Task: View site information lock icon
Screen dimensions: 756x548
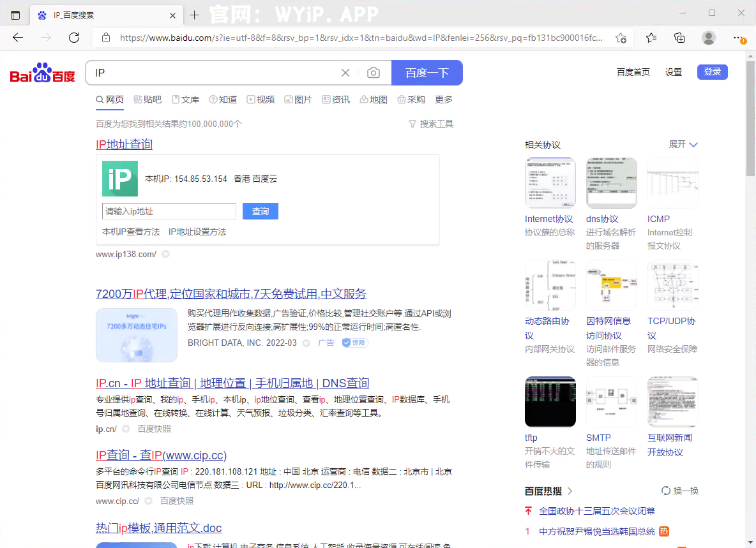Action: tap(106, 38)
